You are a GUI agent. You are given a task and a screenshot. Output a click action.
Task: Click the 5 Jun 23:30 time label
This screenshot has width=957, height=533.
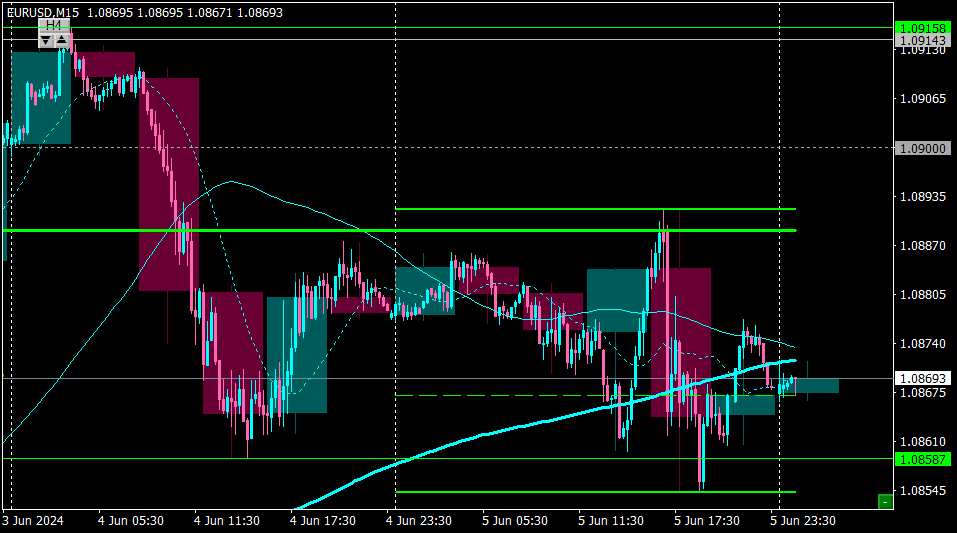coord(803,521)
